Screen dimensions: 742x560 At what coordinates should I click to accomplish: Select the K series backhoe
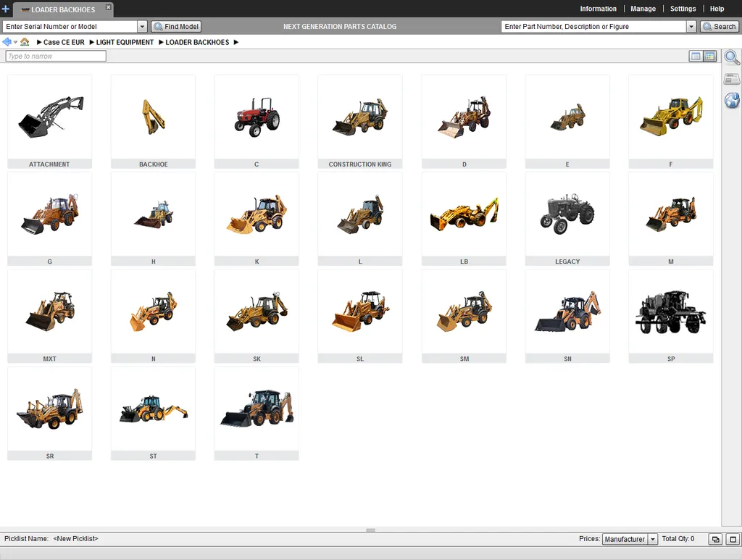257,219
